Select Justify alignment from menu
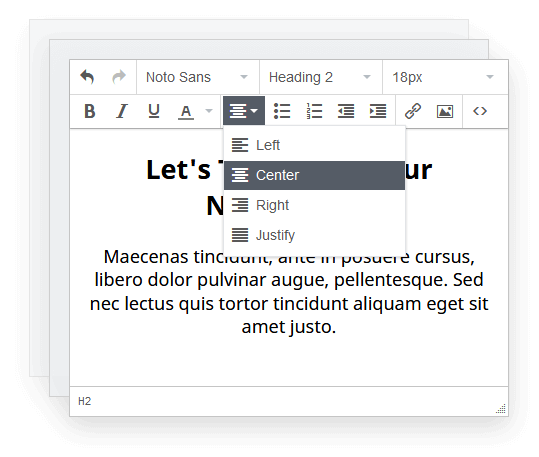539x457 pixels. point(315,235)
